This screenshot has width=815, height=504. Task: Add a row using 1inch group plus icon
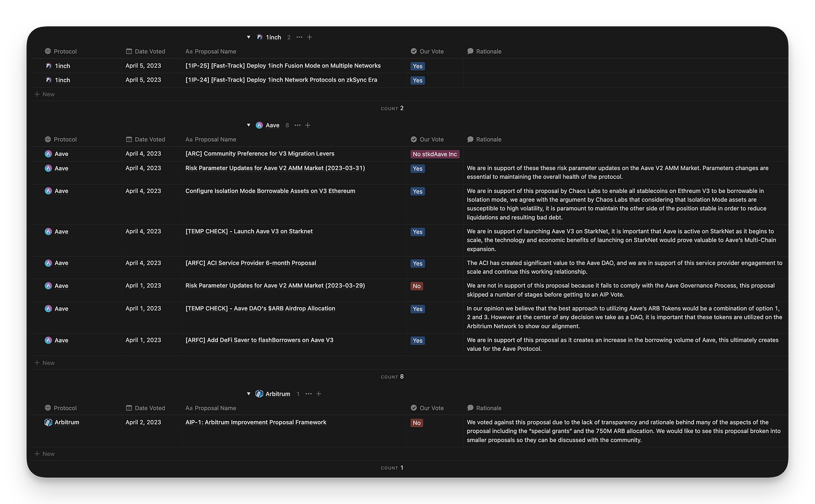tap(310, 37)
